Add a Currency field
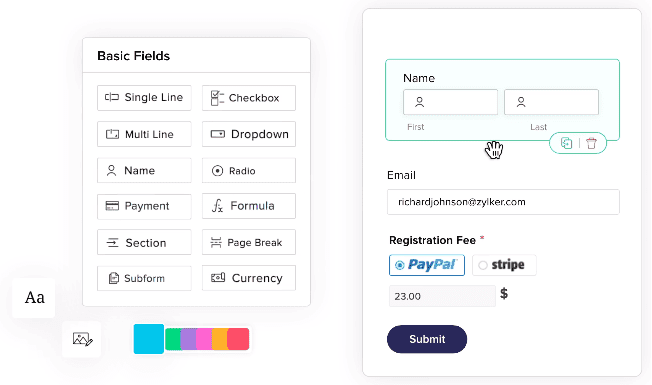 (x=249, y=278)
